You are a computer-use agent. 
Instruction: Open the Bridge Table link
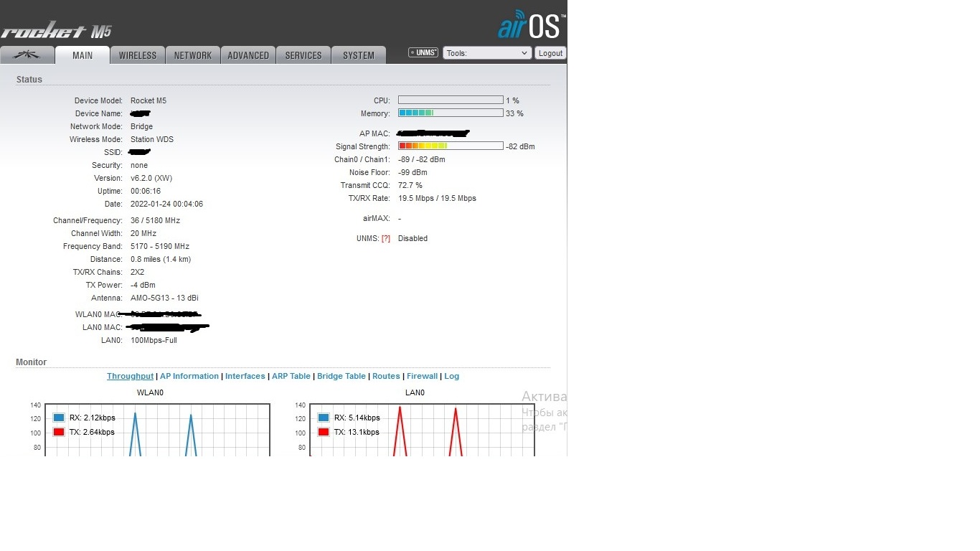point(341,376)
